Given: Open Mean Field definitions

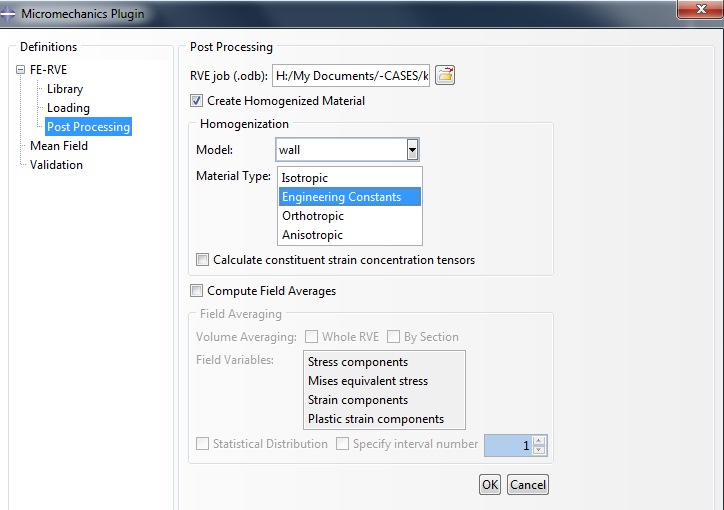Looking at the screenshot, I should (x=59, y=146).
